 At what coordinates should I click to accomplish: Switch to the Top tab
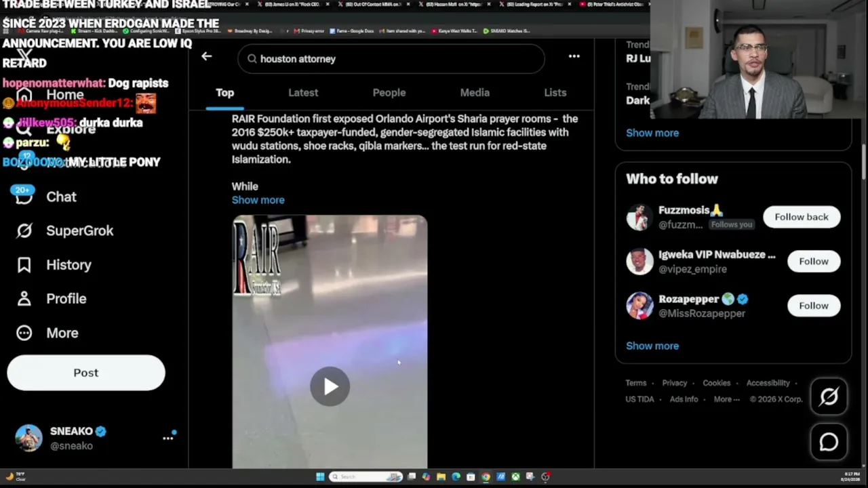point(225,93)
